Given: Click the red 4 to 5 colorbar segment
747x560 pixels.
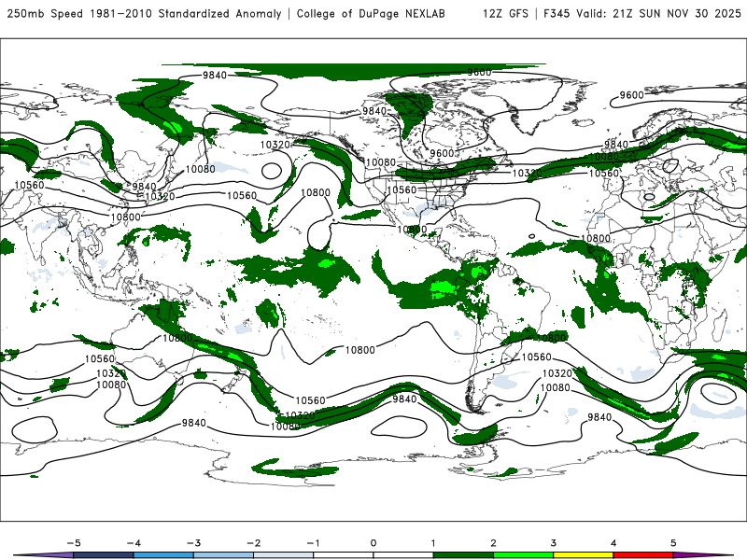Looking at the screenshot, I should [643, 555].
